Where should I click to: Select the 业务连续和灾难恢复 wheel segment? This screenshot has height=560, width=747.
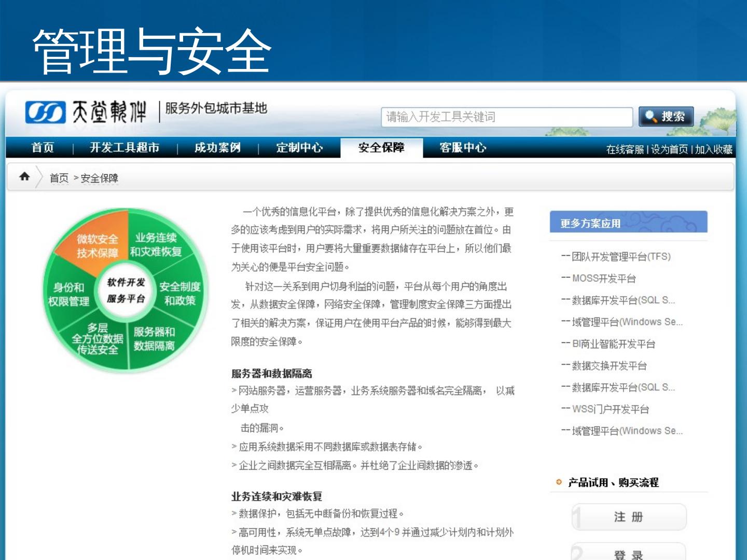(156, 245)
